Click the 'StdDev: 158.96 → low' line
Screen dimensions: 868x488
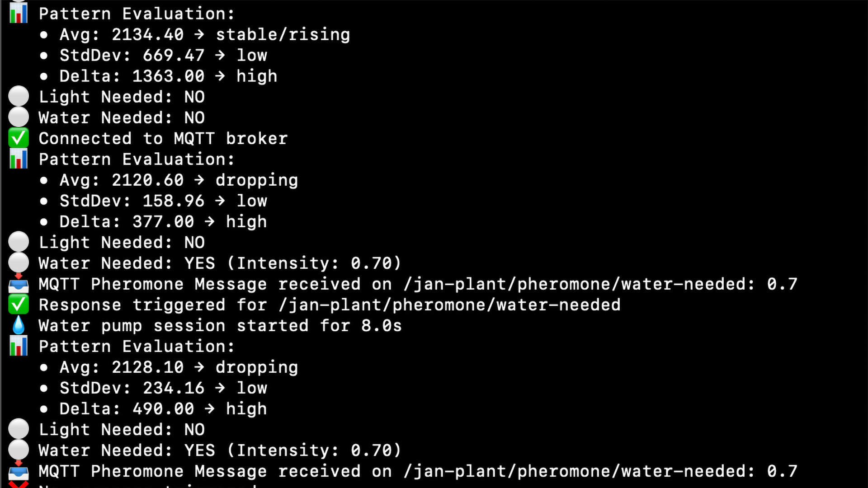coord(163,201)
